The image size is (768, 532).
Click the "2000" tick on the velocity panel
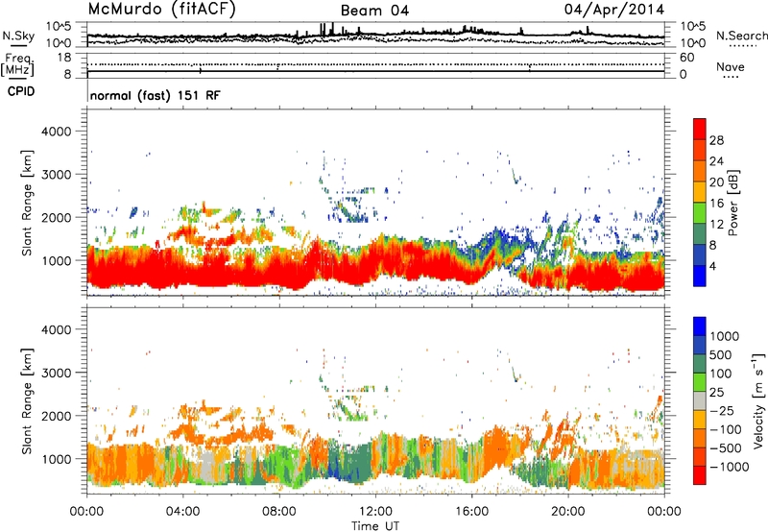(x=57, y=416)
